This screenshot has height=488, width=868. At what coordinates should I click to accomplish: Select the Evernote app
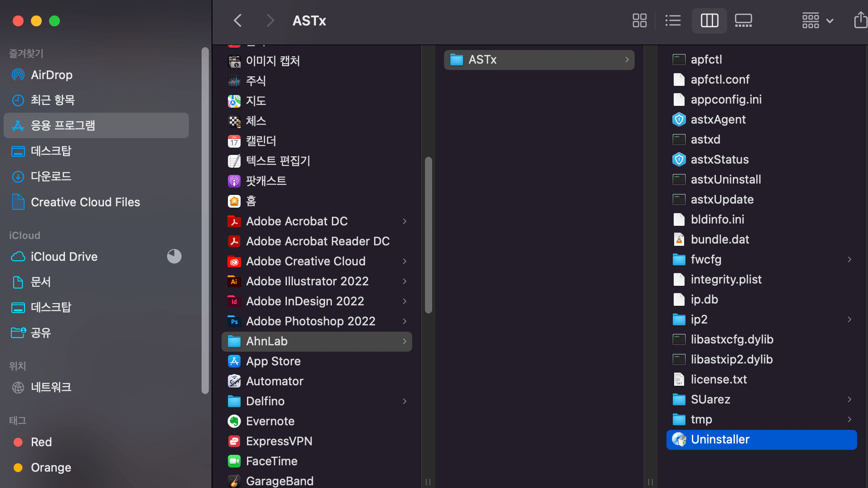click(317, 421)
